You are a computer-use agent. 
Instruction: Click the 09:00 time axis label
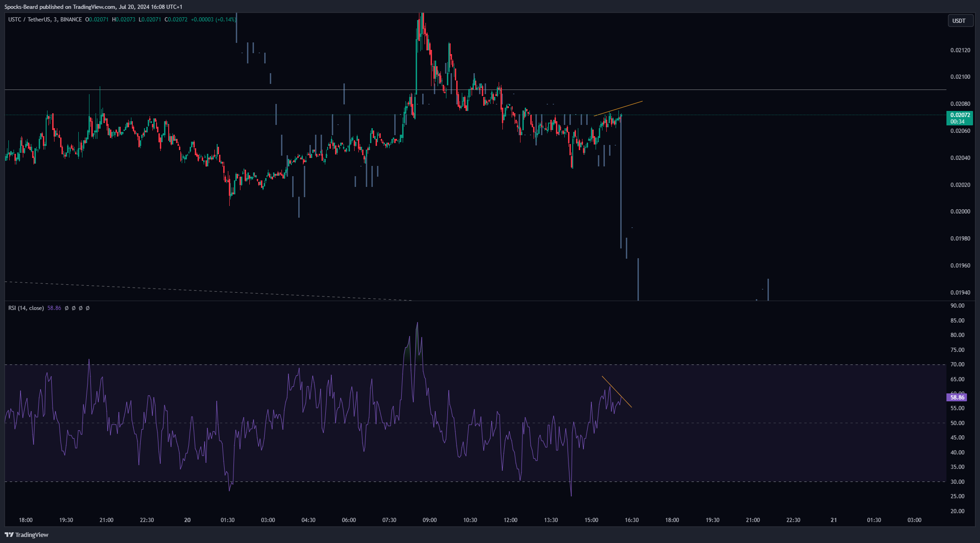point(430,520)
